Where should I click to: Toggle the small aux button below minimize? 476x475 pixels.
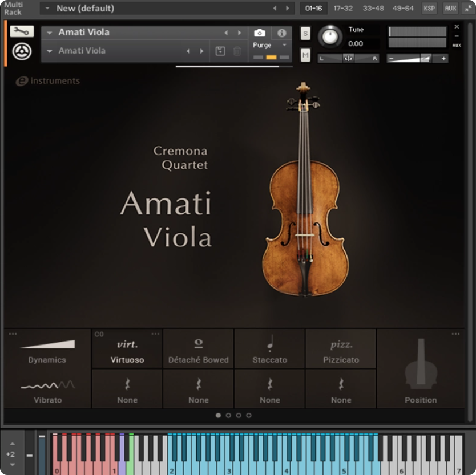(x=457, y=45)
